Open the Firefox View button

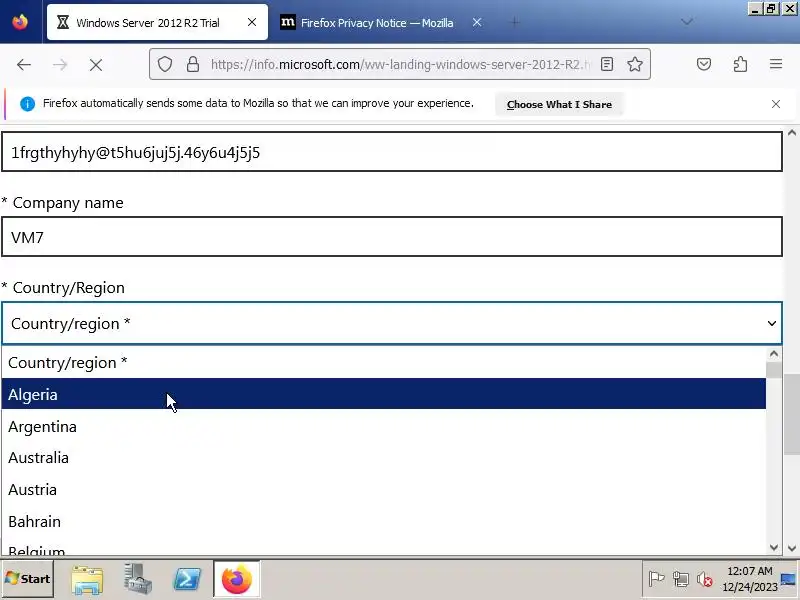click(x=20, y=22)
